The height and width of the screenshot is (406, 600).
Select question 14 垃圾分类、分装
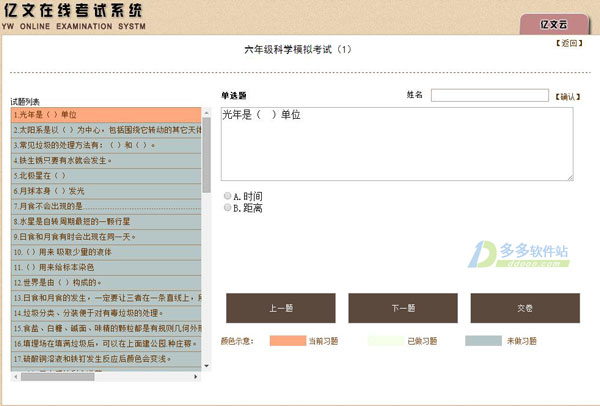[106, 313]
